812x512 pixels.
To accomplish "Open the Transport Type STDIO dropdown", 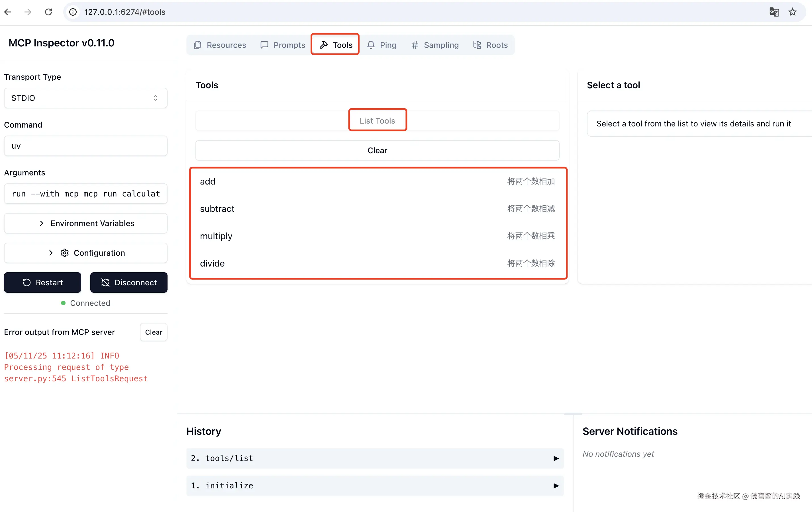I will [86, 98].
